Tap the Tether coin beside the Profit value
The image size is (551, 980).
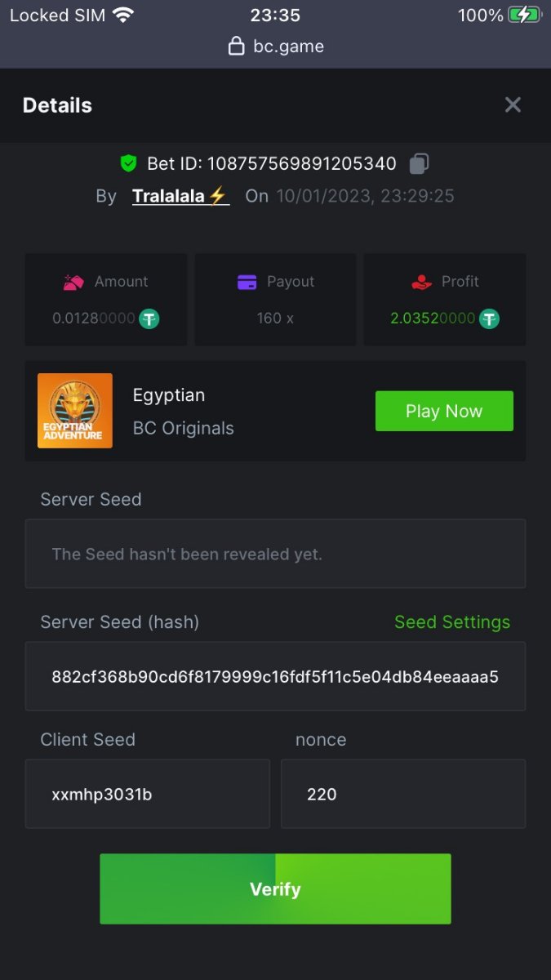[489, 318]
